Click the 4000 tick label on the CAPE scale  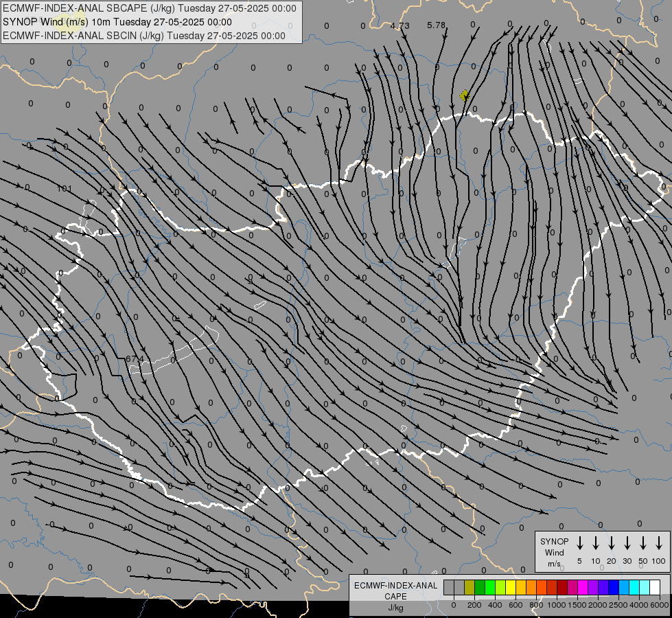coord(639,605)
